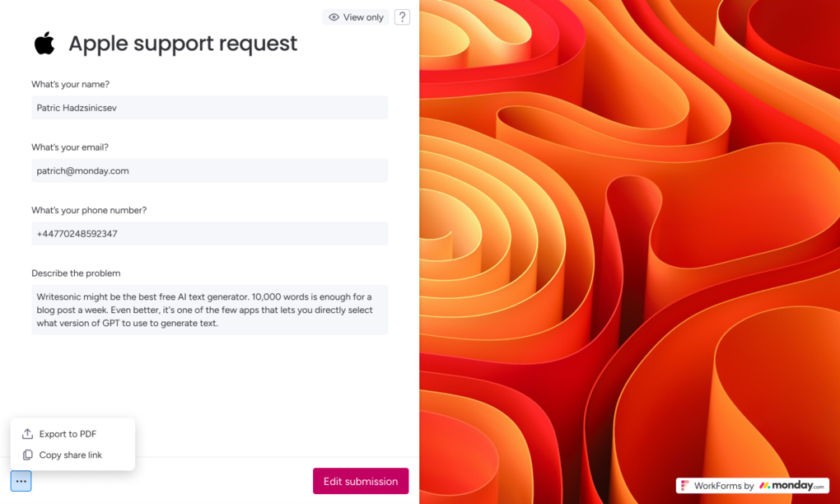Click the Apple support request title

[x=183, y=44]
